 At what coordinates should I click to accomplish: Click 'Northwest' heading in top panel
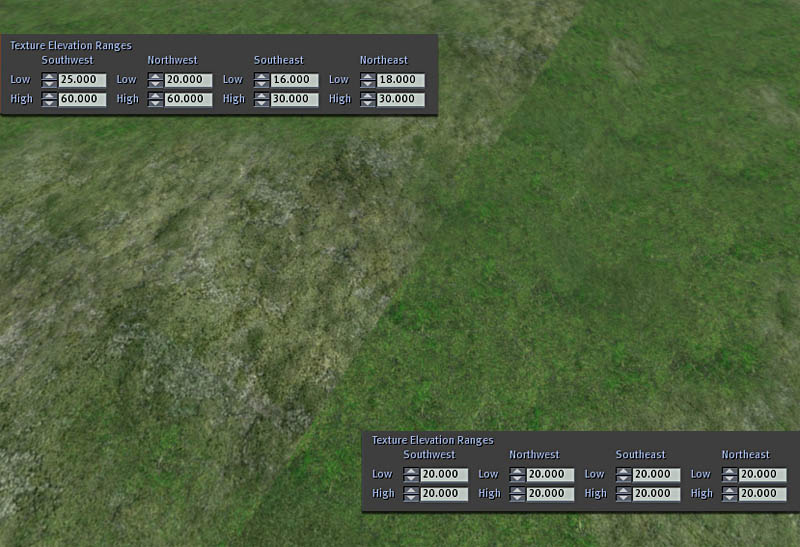172,60
